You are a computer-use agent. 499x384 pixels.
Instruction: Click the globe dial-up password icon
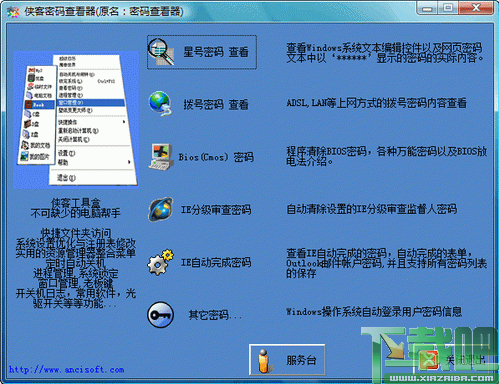(x=160, y=104)
